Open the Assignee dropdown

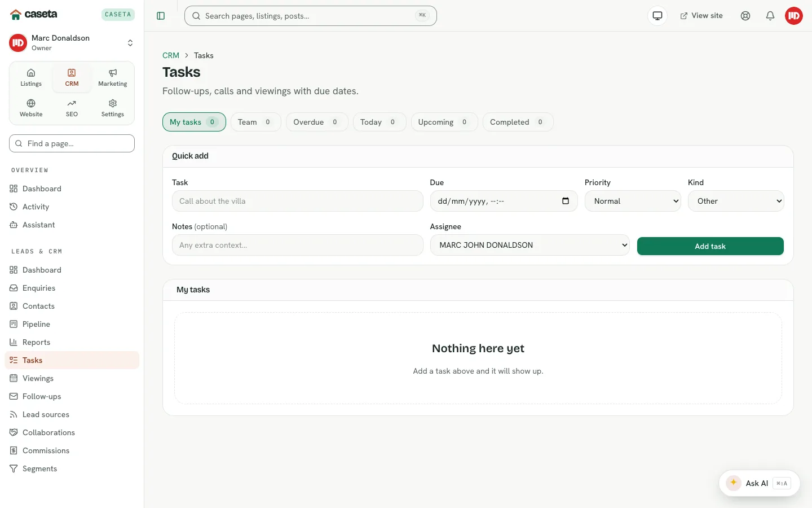click(x=529, y=245)
